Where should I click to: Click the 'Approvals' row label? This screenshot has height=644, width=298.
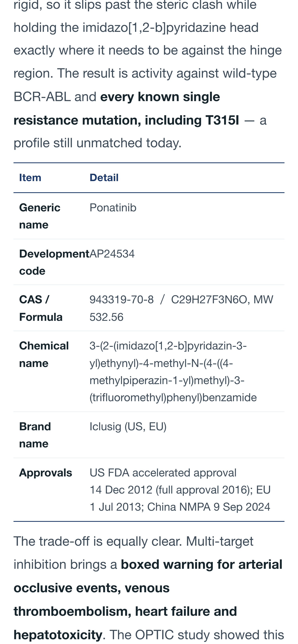[x=45, y=473]
